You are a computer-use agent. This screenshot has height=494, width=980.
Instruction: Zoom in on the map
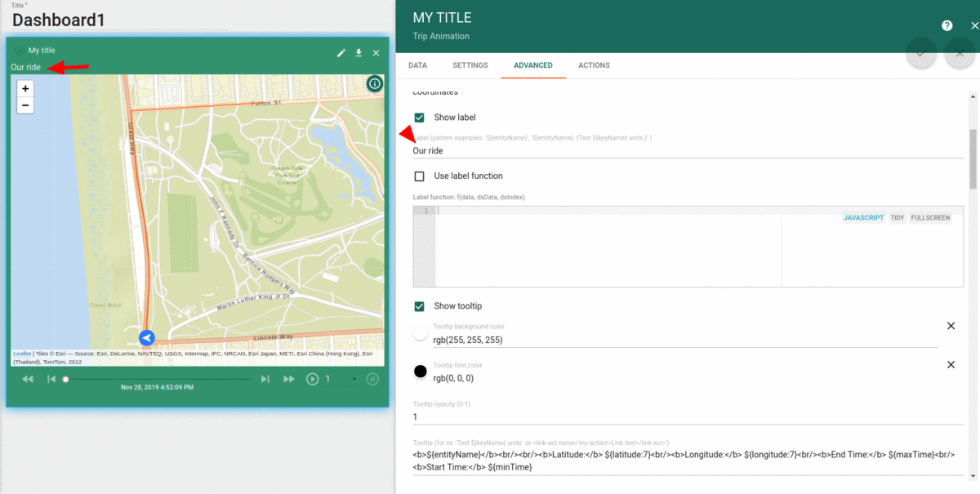coord(25,88)
